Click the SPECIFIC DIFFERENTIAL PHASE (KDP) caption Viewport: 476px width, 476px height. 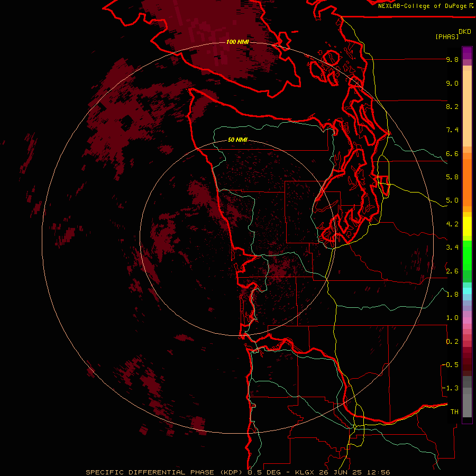pyautogui.click(x=165, y=472)
